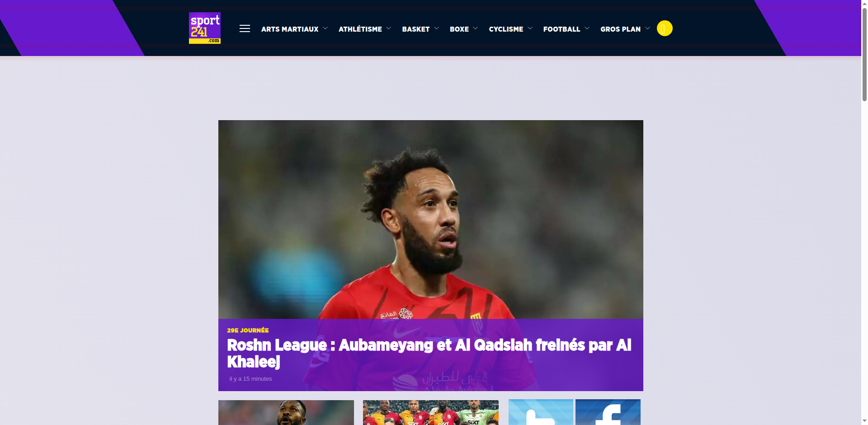Open the Aubameyang featured photo

coord(430,220)
